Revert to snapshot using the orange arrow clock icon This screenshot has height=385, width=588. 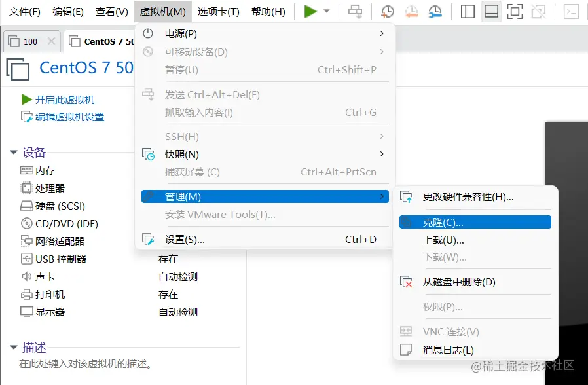point(412,11)
